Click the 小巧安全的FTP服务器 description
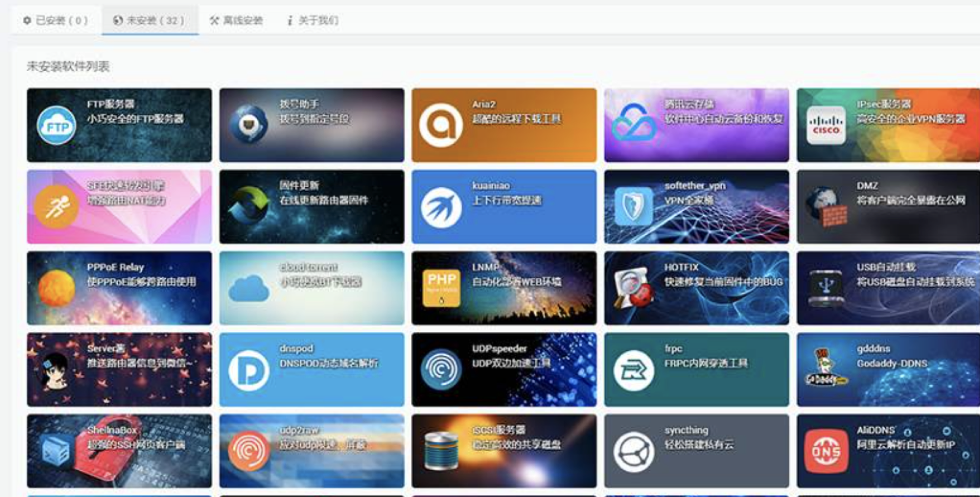The image size is (980, 497). 135,119
